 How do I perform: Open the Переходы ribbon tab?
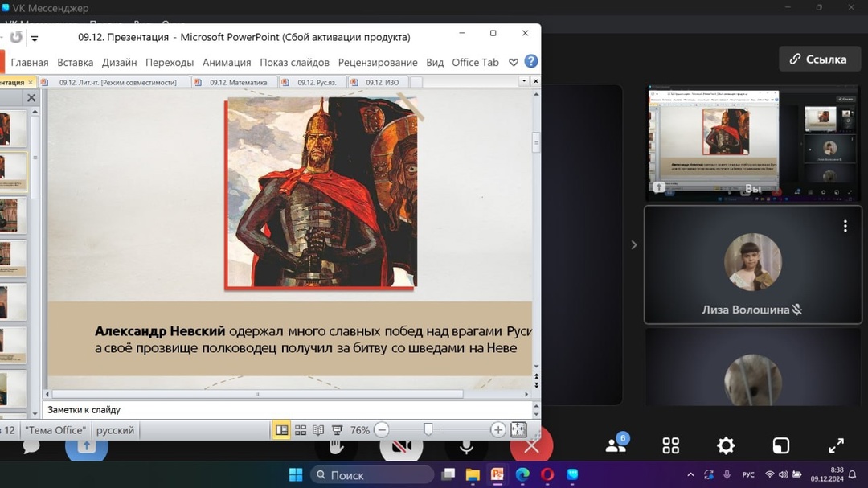(x=170, y=63)
